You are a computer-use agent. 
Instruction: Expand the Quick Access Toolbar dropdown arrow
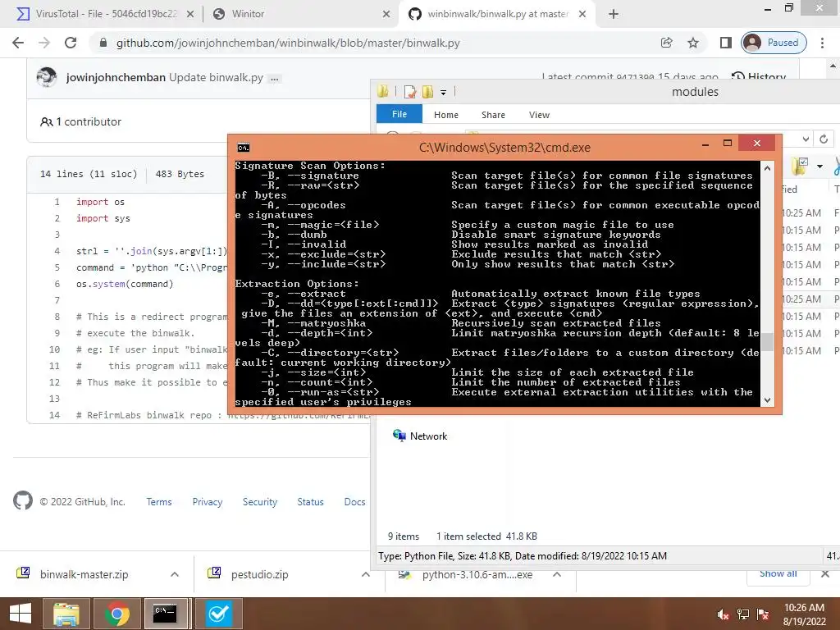443,93
